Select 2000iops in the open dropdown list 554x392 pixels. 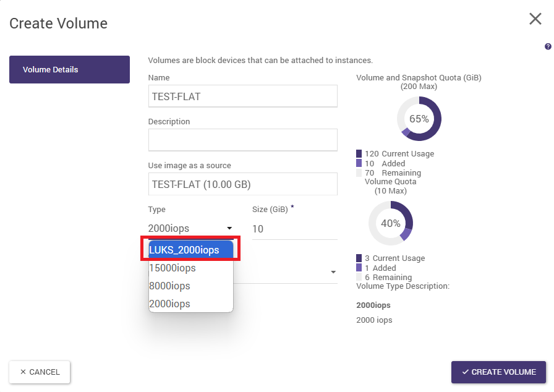click(190, 304)
